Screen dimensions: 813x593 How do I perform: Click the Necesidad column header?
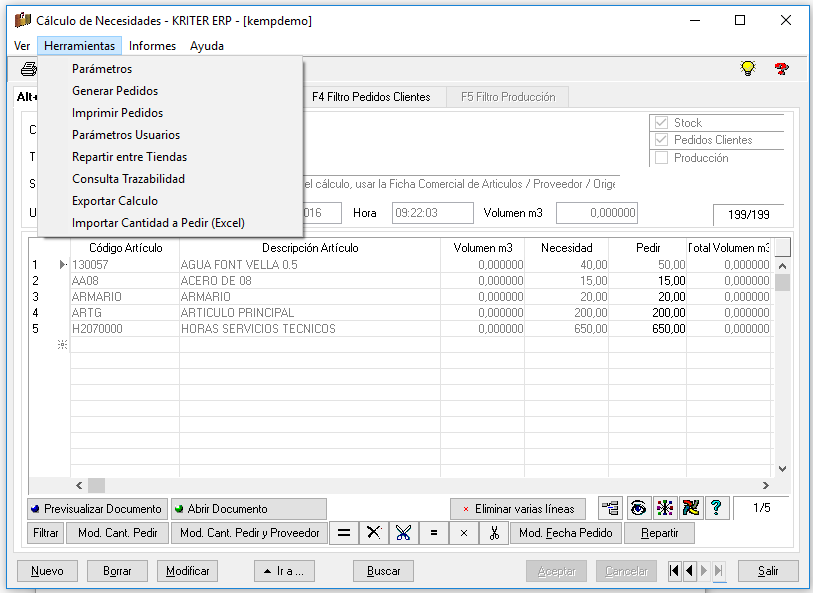click(x=567, y=248)
